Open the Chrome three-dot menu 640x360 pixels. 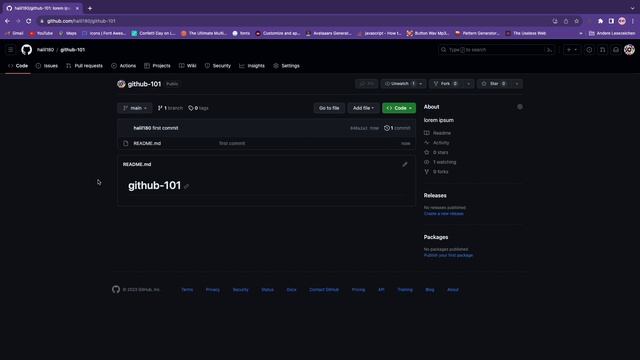tap(633, 21)
